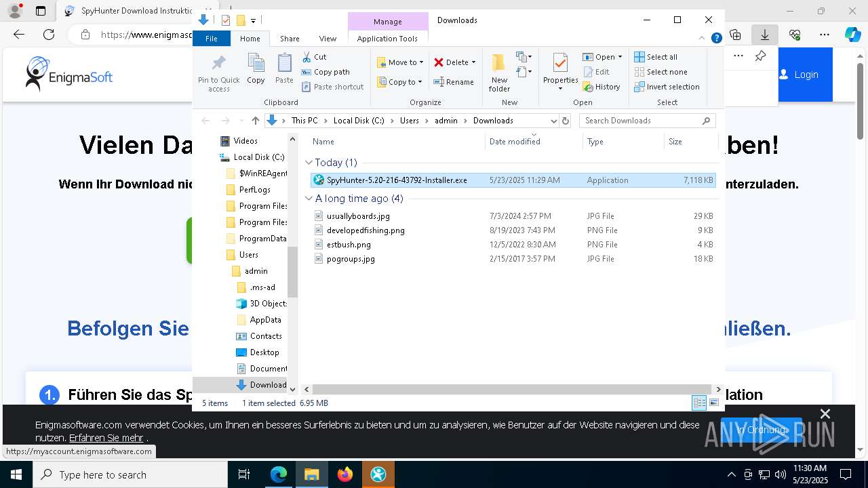Open Microsoft Edge from taskbar
Viewport: 868px width, 488px height.
click(x=279, y=474)
